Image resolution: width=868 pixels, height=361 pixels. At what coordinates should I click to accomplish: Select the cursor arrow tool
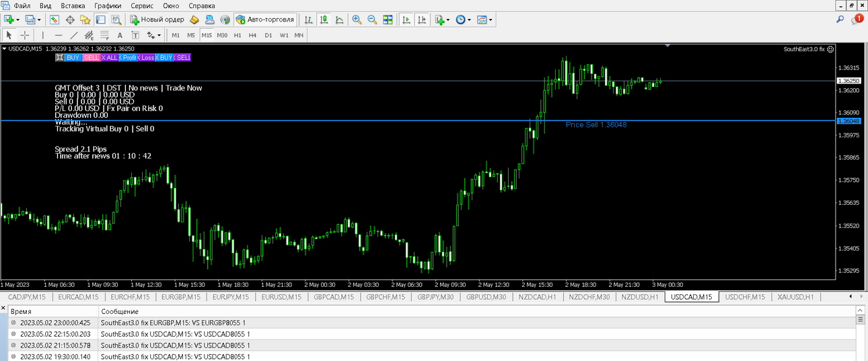tap(9, 35)
